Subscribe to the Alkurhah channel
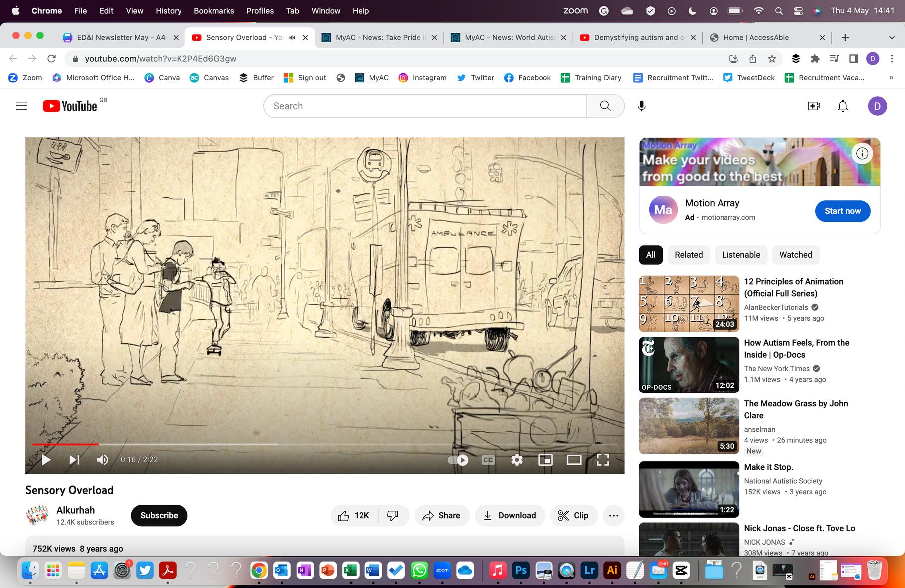The height and width of the screenshot is (588, 905). click(159, 515)
